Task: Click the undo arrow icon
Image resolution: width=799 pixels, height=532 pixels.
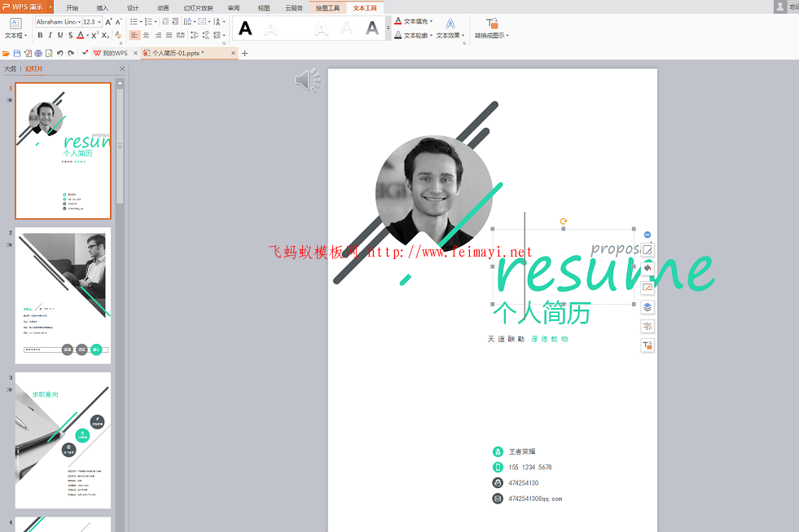Action: 60,53
